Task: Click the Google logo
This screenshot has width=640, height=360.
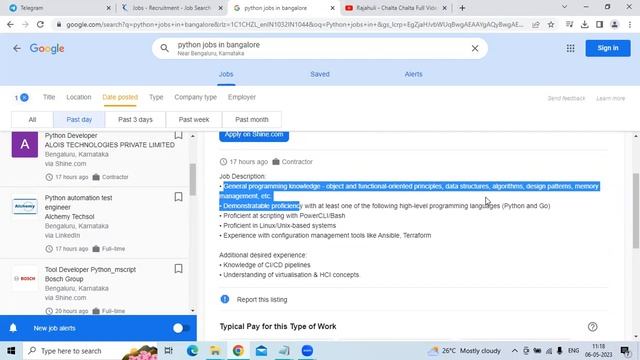Action: coord(47,49)
